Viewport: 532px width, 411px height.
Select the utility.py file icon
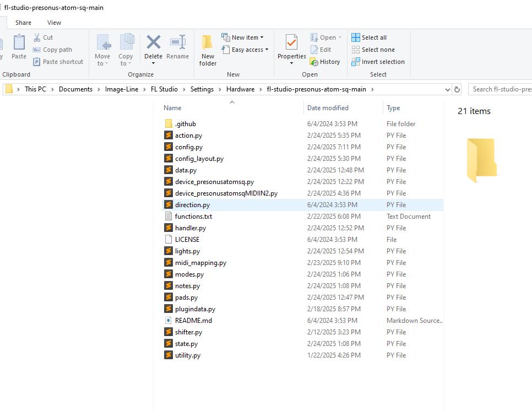click(169, 355)
